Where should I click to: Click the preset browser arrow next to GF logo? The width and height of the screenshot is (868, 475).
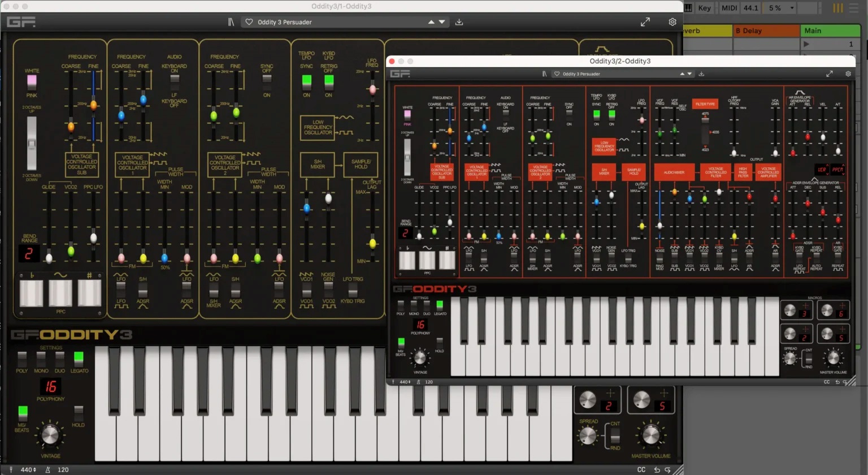coord(231,21)
